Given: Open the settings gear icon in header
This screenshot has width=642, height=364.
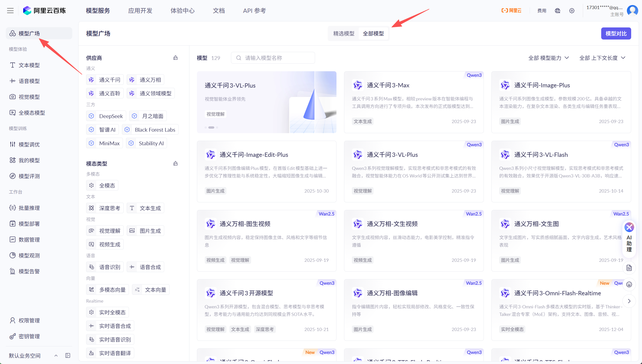Looking at the screenshot, I should point(572,11).
